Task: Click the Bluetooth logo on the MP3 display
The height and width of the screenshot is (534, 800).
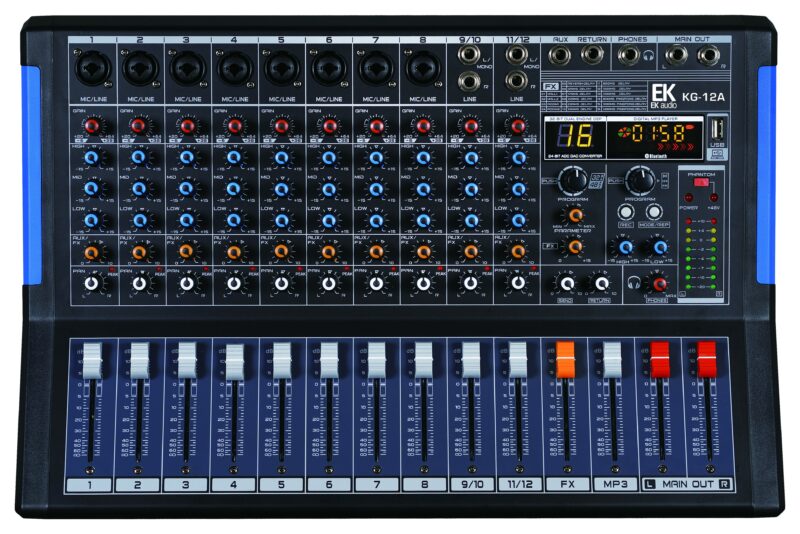Action: pyautogui.click(x=656, y=156)
